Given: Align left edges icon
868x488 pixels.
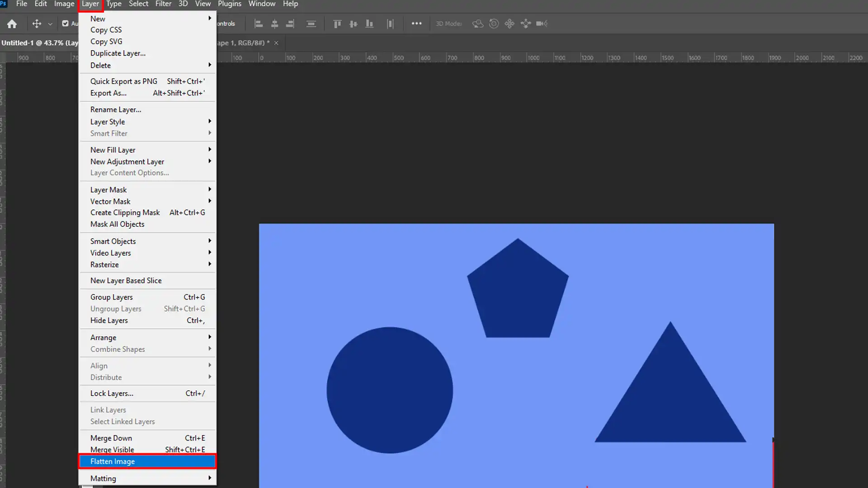Looking at the screenshot, I should (x=259, y=24).
